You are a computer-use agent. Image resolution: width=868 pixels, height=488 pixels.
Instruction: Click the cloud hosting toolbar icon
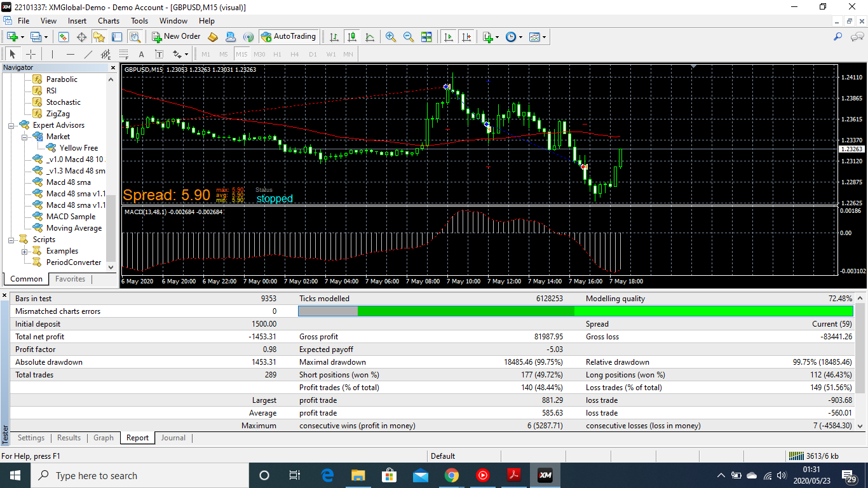click(x=231, y=37)
